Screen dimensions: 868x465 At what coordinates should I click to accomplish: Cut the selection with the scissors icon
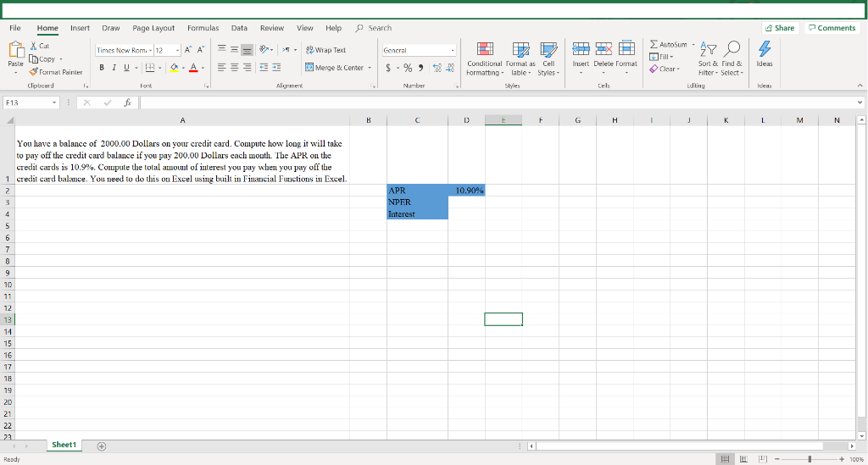[x=34, y=46]
